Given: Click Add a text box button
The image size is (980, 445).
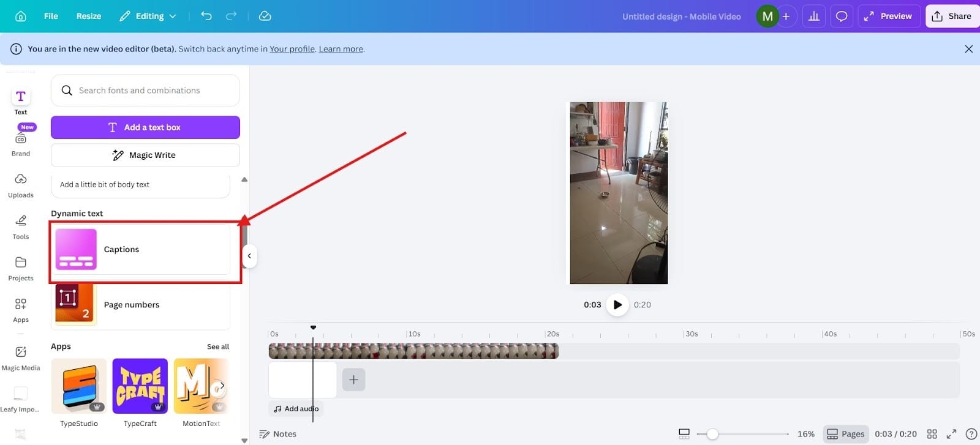Looking at the screenshot, I should tap(145, 127).
